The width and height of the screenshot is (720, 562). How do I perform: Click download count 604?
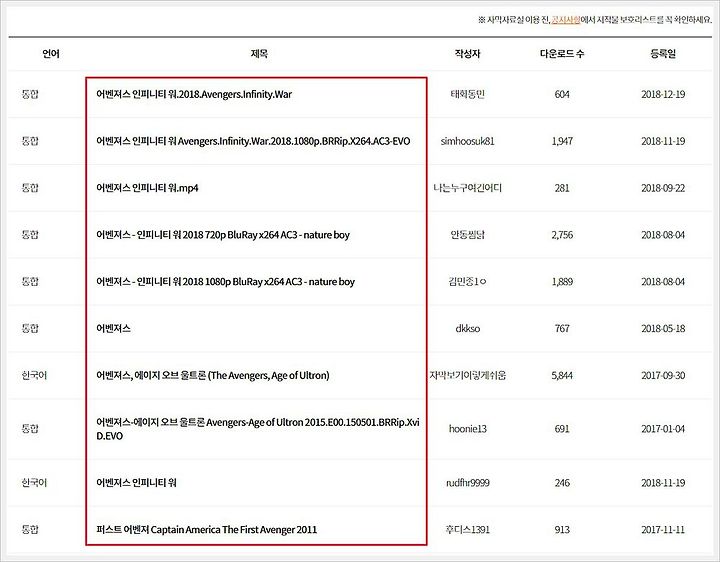pos(562,95)
